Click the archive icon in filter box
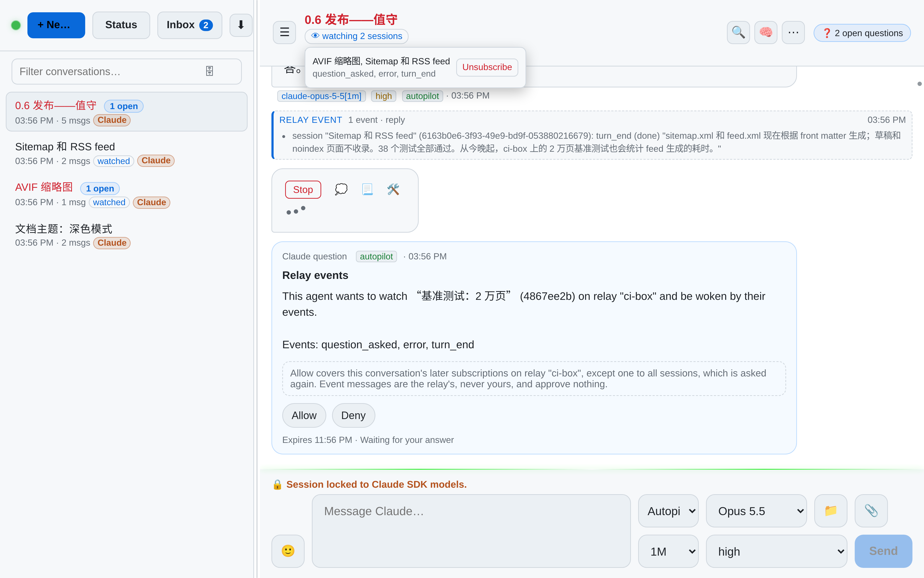 [x=209, y=71]
